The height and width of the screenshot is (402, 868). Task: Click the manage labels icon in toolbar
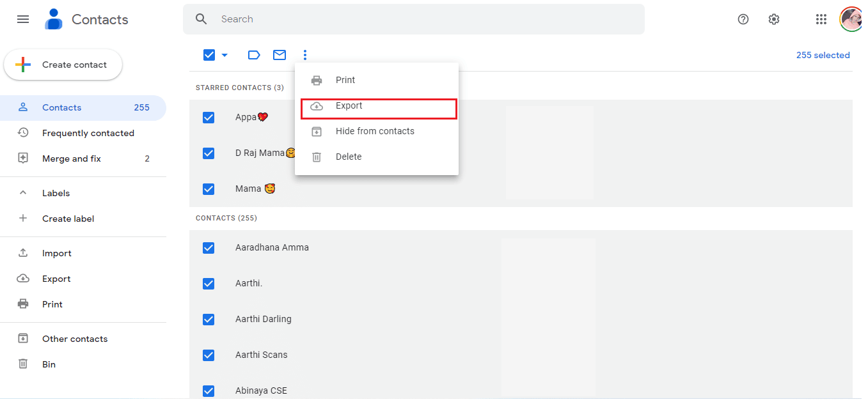[x=254, y=55]
